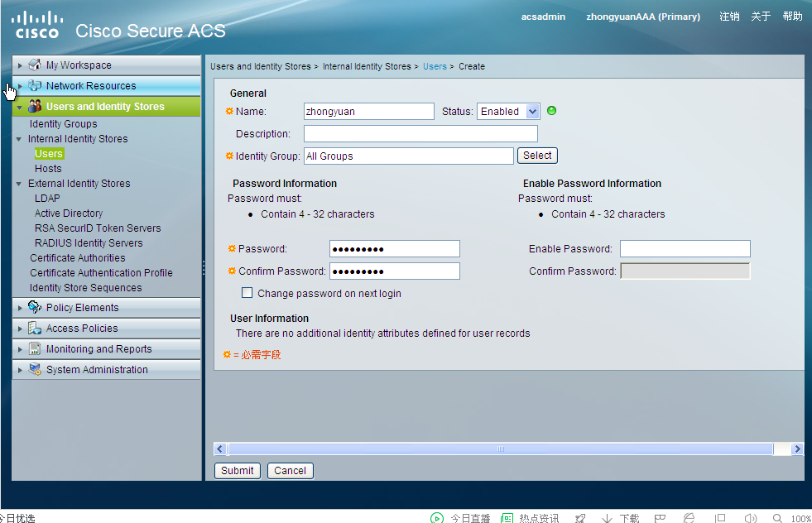The width and height of the screenshot is (812, 523).
Task: Click the My Workspace icon
Action: click(x=35, y=65)
